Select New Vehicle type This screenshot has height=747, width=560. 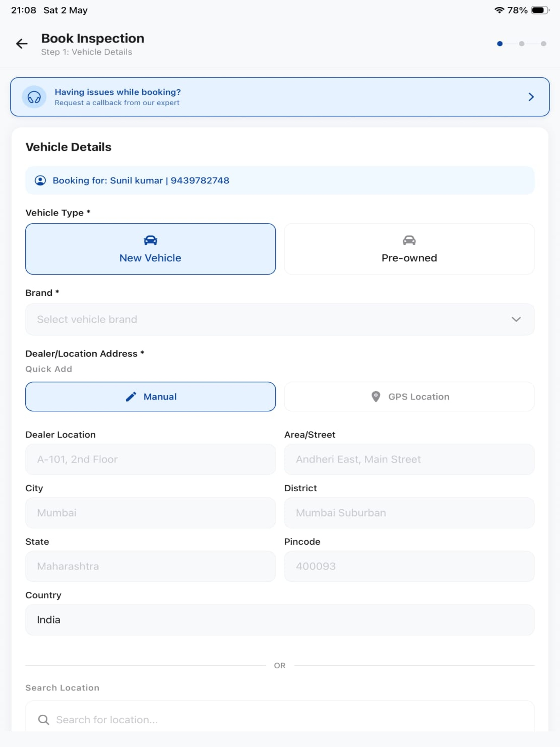pyautogui.click(x=151, y=249)
